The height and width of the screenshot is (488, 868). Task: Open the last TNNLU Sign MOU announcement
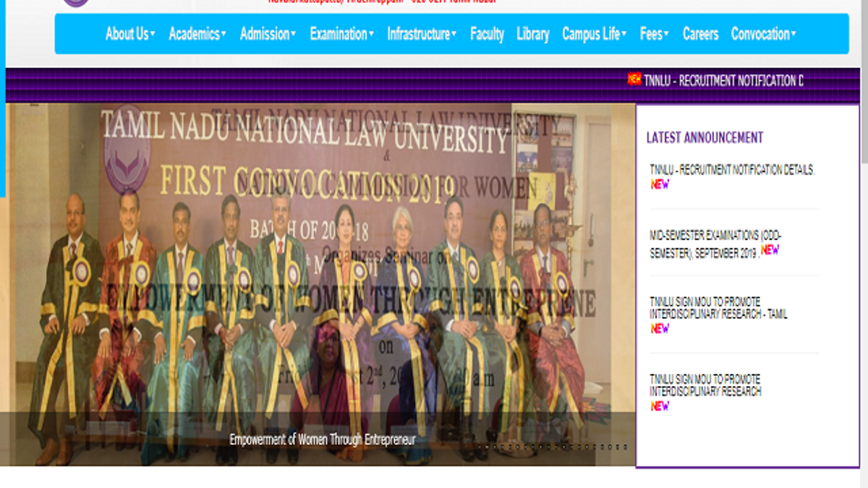click(705, 385)
